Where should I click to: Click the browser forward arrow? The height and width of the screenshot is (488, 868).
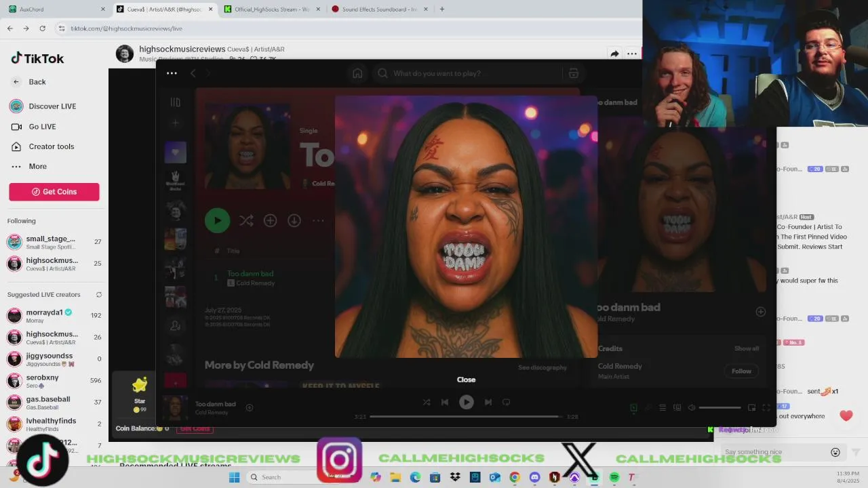[x=26, y=28]
